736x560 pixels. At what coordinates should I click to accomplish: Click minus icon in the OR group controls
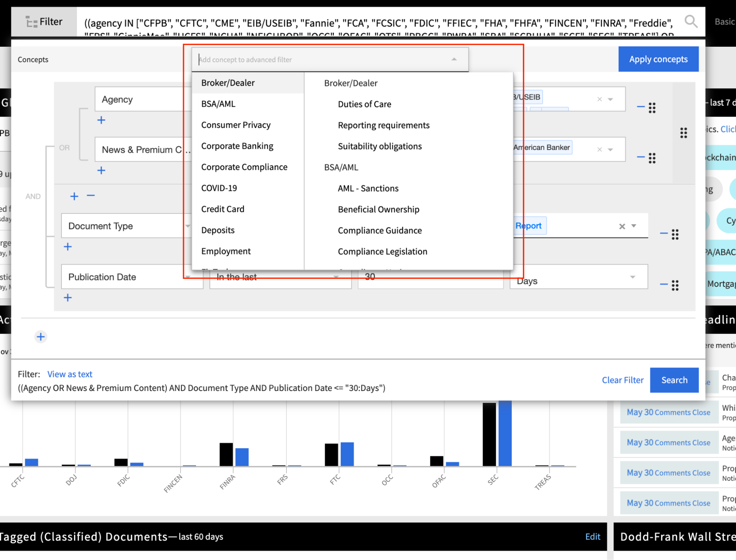(91, 196)
